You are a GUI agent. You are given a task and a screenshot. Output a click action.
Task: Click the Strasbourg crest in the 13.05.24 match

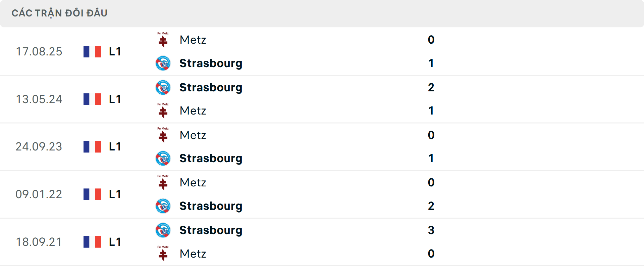[163, 87]
